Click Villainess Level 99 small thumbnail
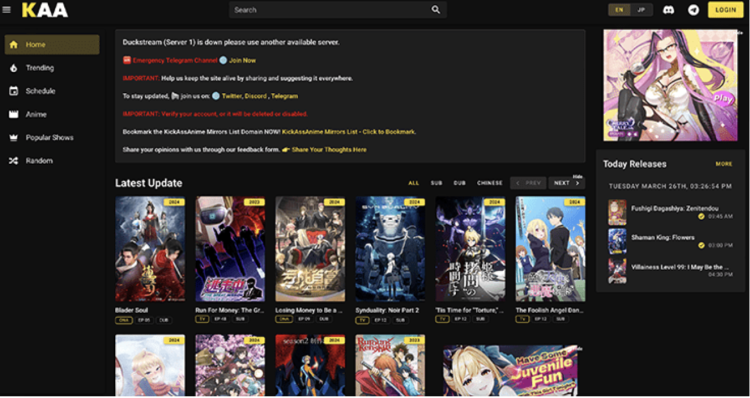Screen dimensions: 750x398 pyautogui.click(x=617, y=271)
